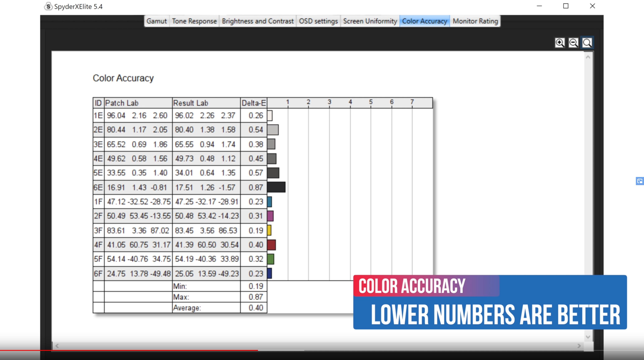Click the red video progress bar
The width and height of the screenshot is (644, 360).
click(x=129, y=350)
